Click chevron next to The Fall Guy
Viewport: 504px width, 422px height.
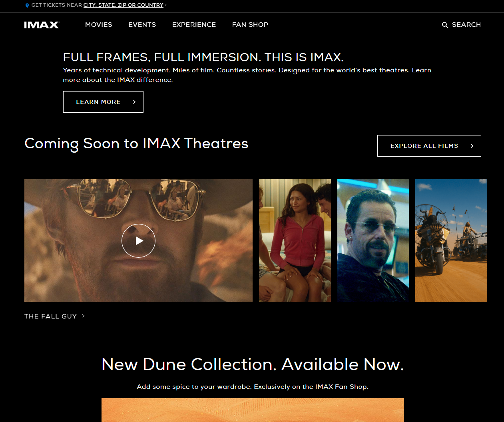(x=83, y=316)
